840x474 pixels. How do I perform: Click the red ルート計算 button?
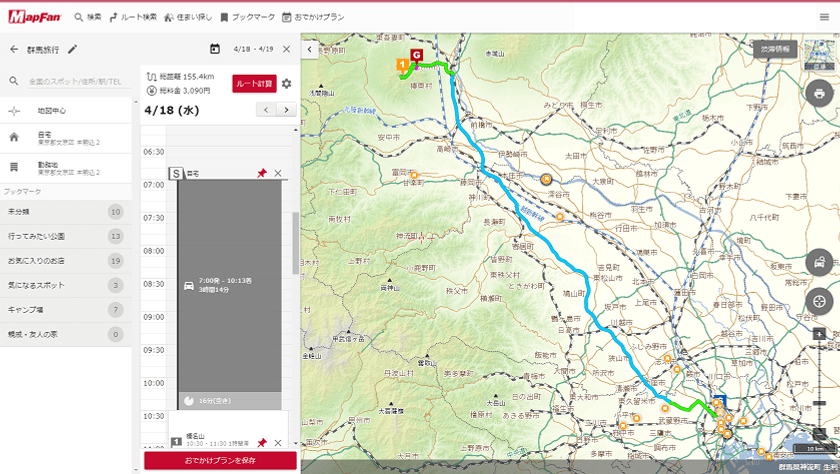pyautogui.click(x=254, y=84)
